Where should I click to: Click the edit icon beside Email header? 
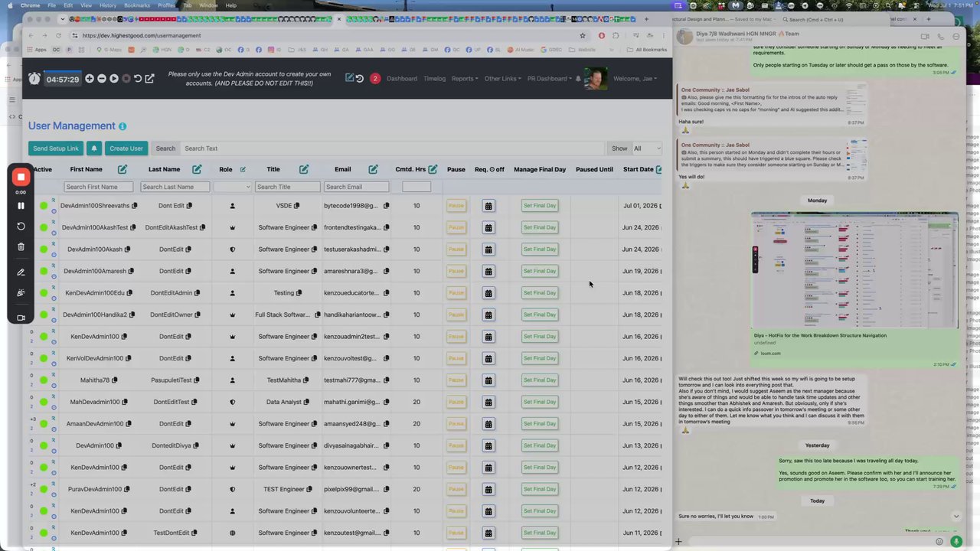point(374,169)
